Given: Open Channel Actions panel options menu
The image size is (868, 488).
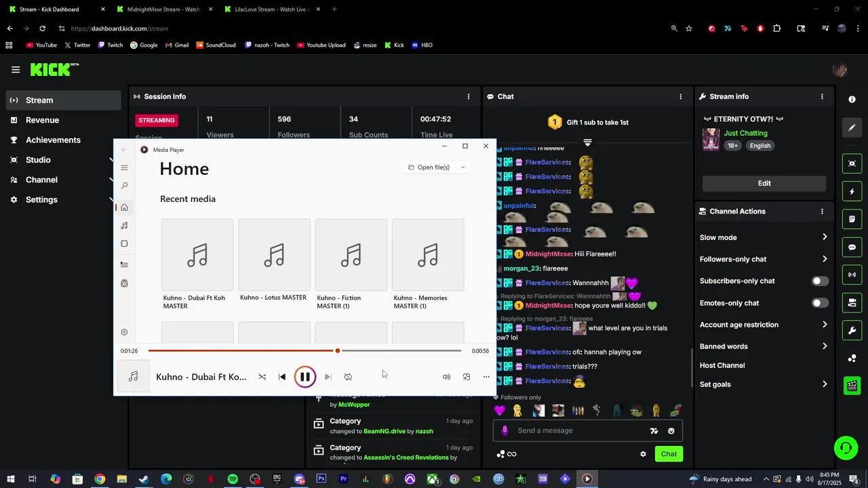Looking at the screenshot, I should tap(822, 211).
